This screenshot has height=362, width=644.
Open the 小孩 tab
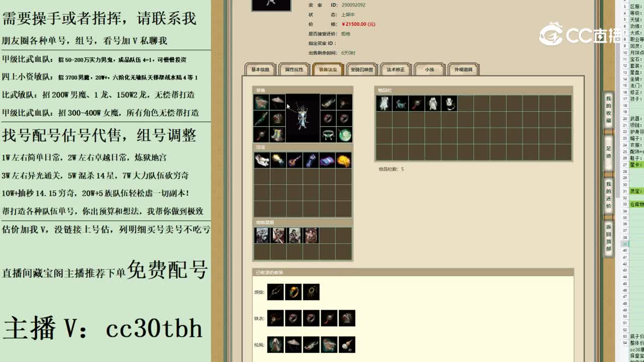(429, 69)
